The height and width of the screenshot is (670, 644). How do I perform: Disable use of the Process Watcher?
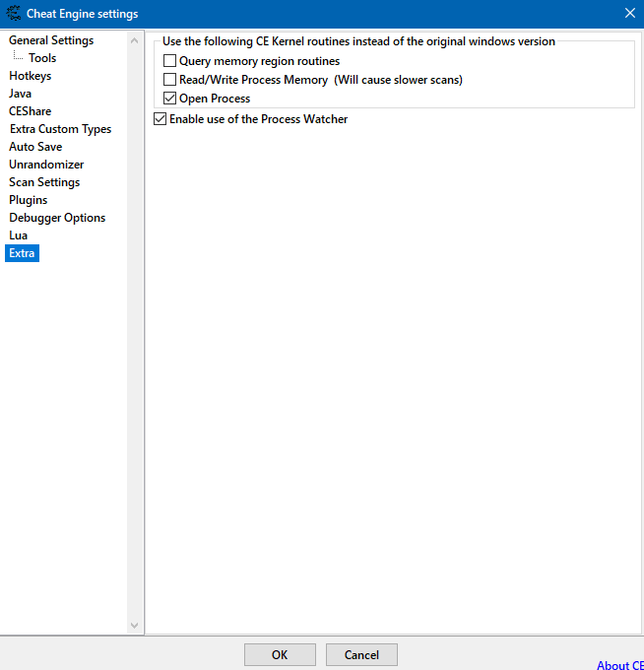161,119
